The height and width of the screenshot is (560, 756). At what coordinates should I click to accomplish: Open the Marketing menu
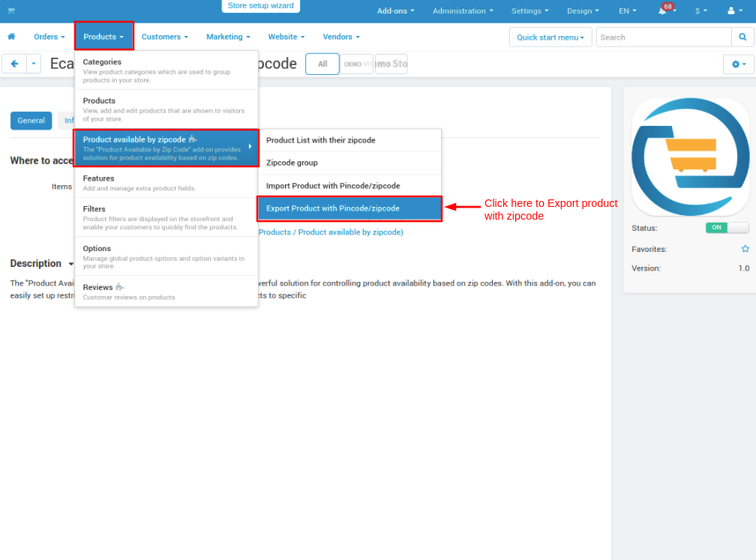[x=228, y=37]
